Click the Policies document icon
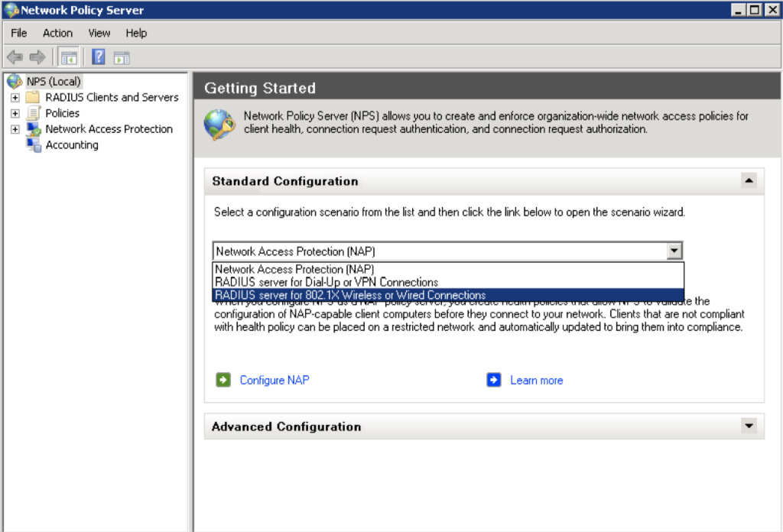The width and height of the screenshot is (783, 532). (34, 113)
